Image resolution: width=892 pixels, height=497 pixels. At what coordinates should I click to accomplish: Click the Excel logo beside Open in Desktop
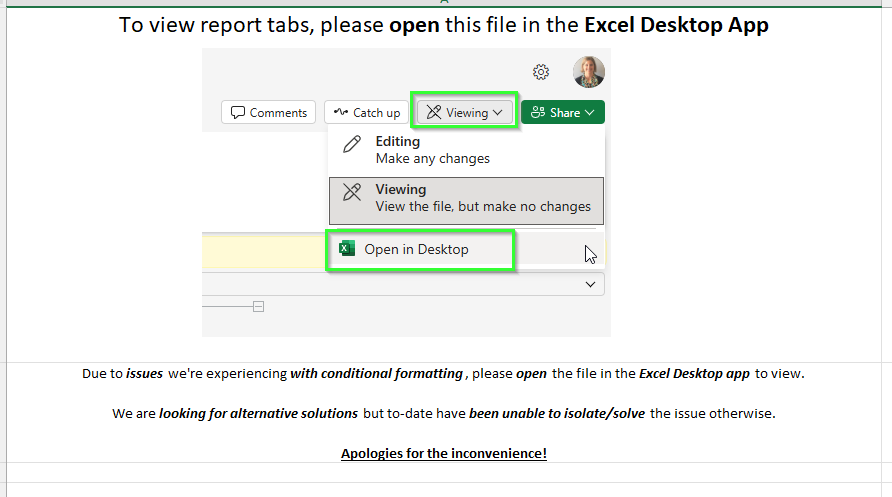coord(347,249)
